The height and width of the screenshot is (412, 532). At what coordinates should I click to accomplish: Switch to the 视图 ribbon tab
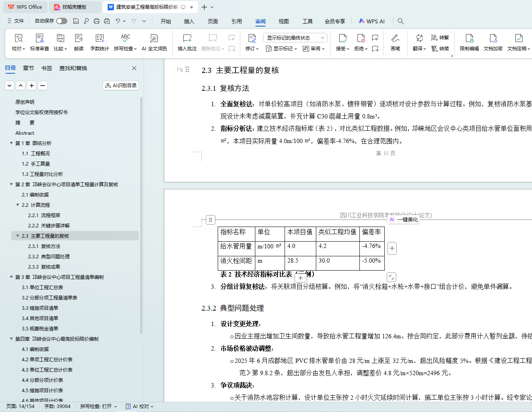tap(283, 21)
